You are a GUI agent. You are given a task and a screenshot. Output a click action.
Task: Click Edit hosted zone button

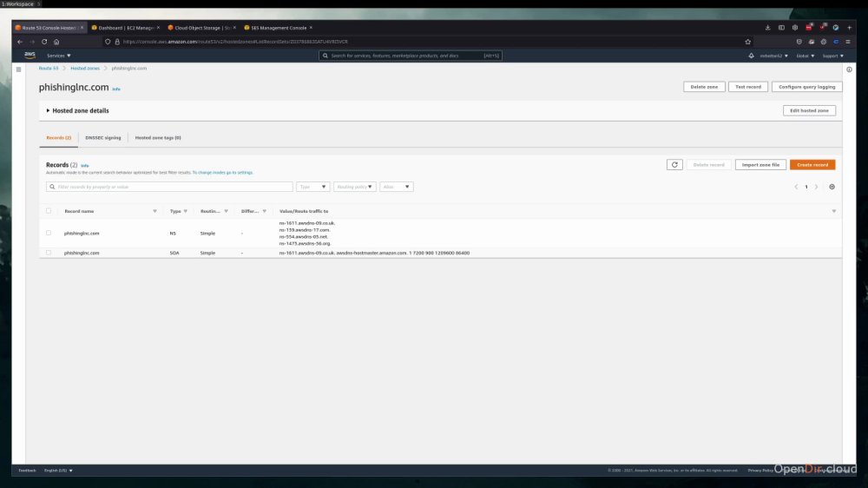[x=809, y=110]
